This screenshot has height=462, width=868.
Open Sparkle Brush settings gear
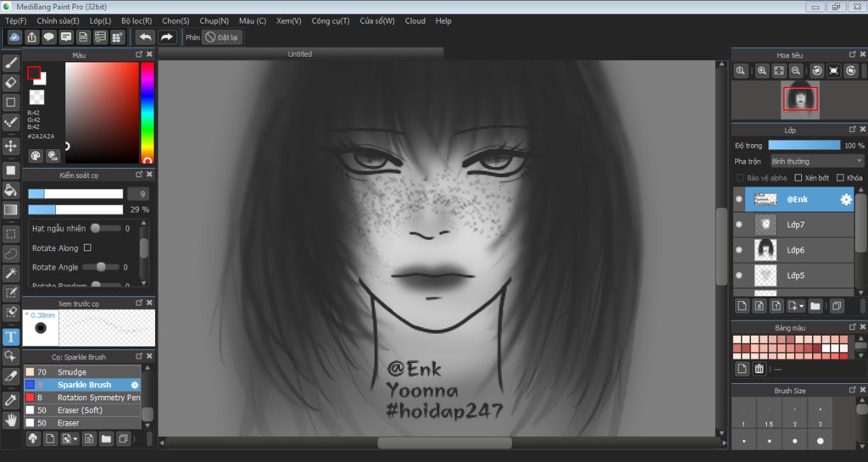click(x=135, y=385)
